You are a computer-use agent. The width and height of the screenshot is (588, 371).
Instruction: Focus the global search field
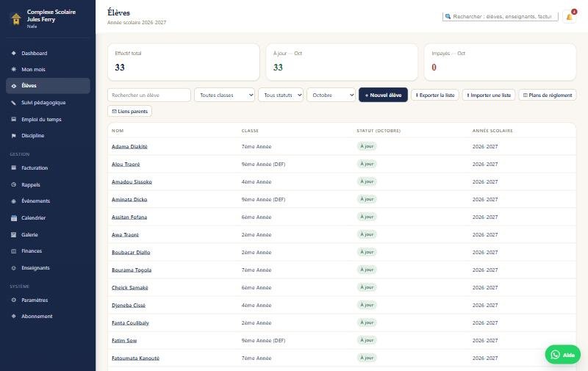[x=501, y=16]
